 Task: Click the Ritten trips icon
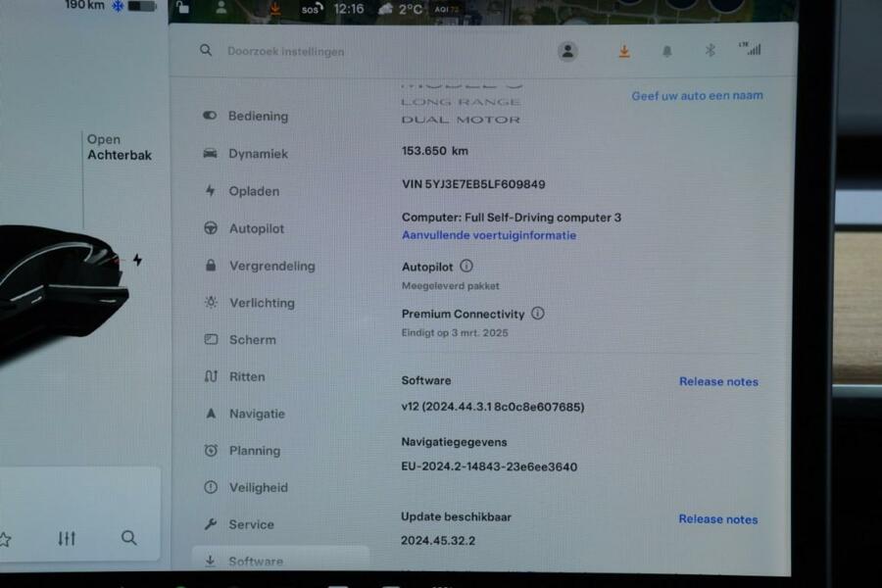(211, 376)
